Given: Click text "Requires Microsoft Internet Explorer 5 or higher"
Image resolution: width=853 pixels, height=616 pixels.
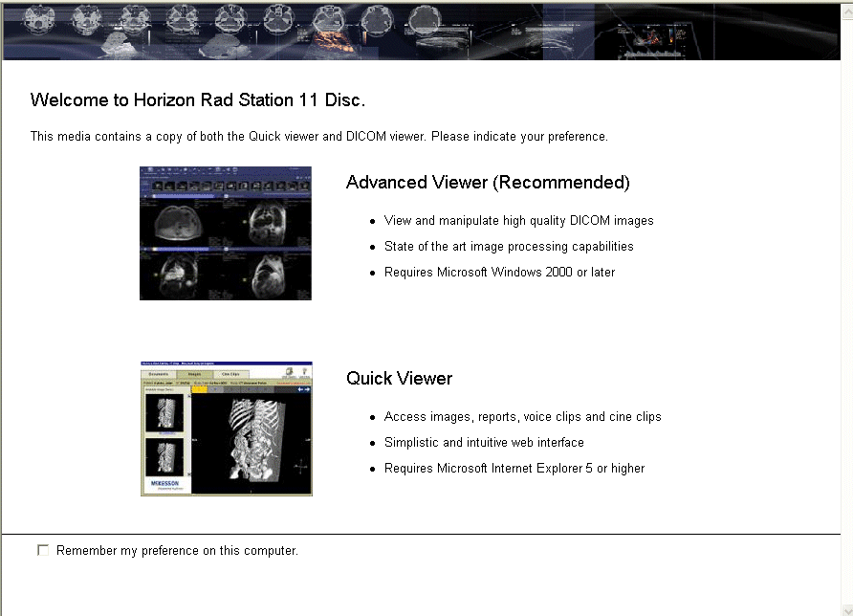Looking at the screenshot, I should pos(514,469).
